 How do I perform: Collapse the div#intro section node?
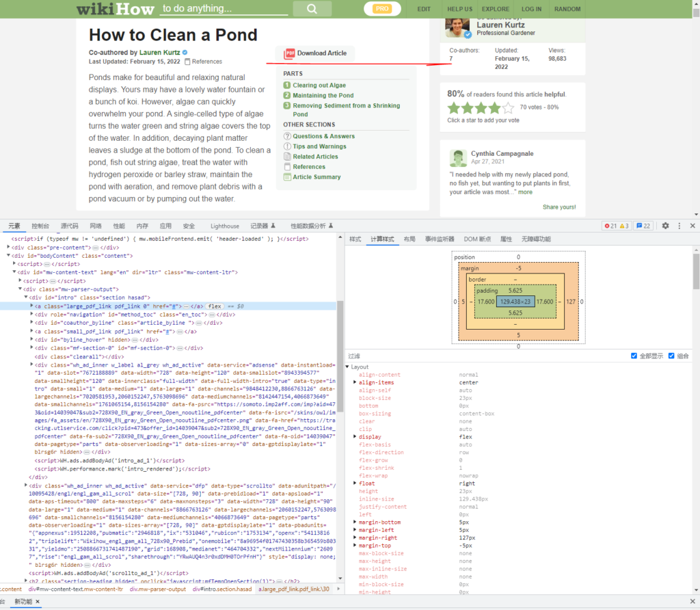pos(26,297)
